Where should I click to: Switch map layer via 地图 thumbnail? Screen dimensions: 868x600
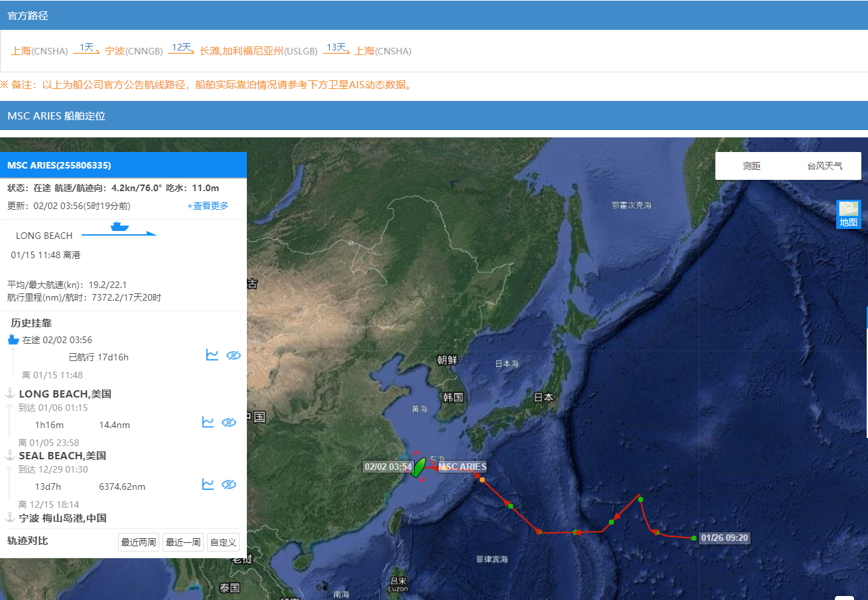[848, 214]
